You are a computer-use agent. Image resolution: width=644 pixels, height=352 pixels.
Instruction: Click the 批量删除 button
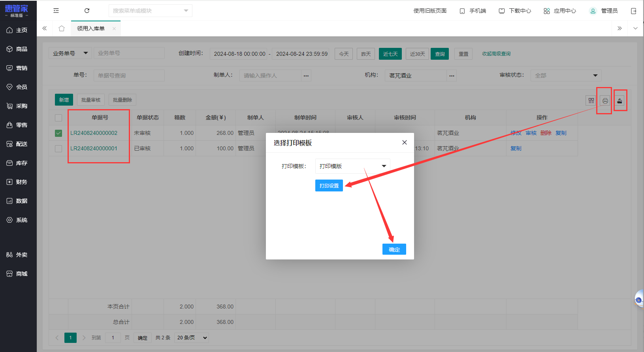click(122, 100)
